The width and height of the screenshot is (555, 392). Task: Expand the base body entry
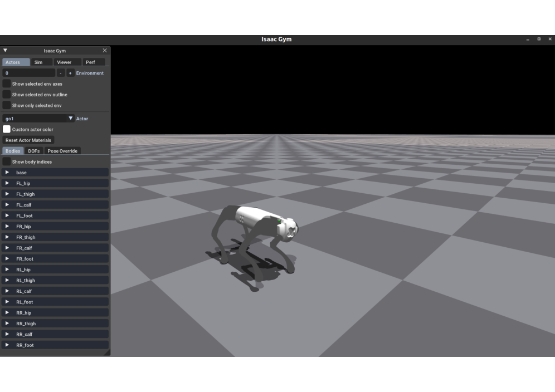(x=7, y=173)
